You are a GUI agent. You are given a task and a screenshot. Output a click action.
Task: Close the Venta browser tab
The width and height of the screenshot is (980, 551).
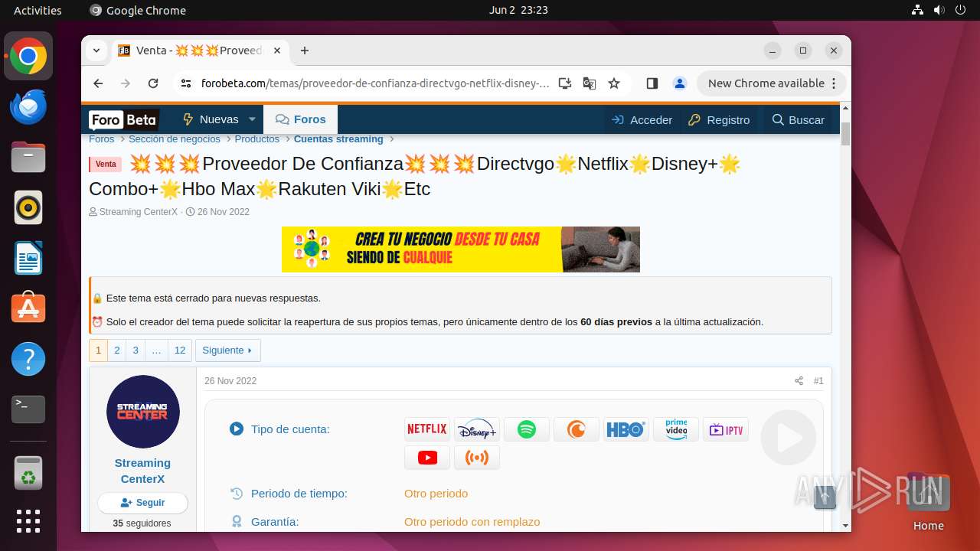277,51
